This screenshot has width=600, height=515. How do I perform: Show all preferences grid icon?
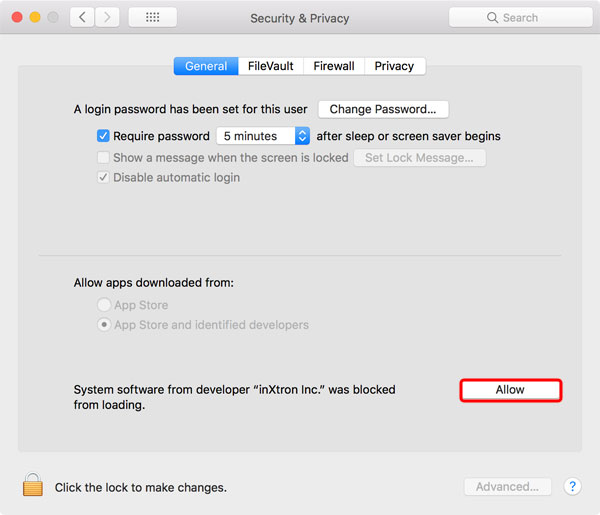(x=152, y=18)
